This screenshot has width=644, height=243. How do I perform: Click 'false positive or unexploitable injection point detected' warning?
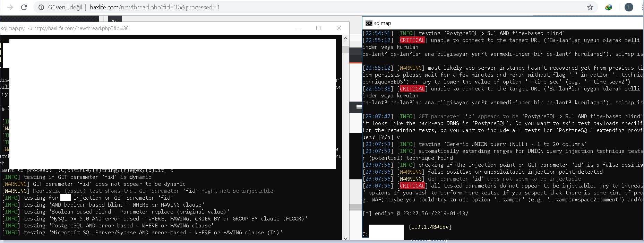483,172
